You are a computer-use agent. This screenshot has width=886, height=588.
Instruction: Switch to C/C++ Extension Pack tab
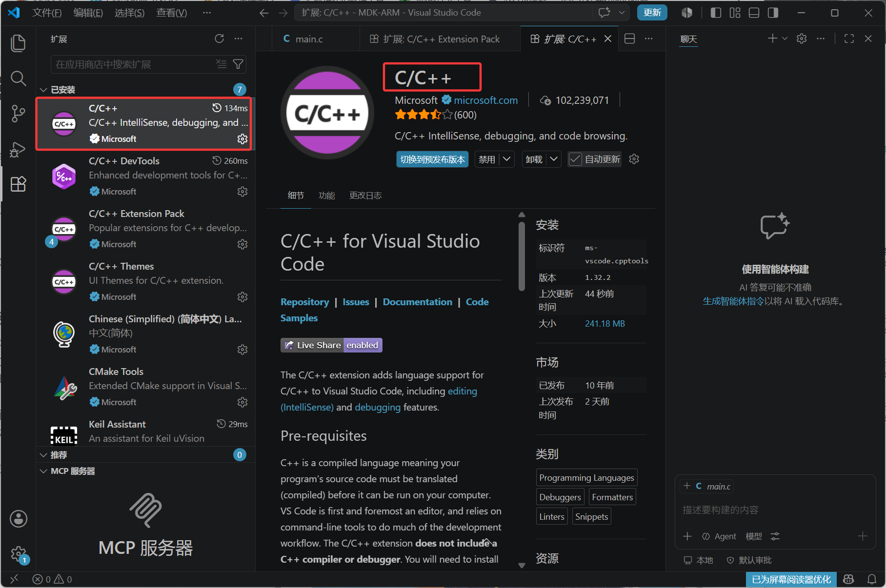pos(441,39)
